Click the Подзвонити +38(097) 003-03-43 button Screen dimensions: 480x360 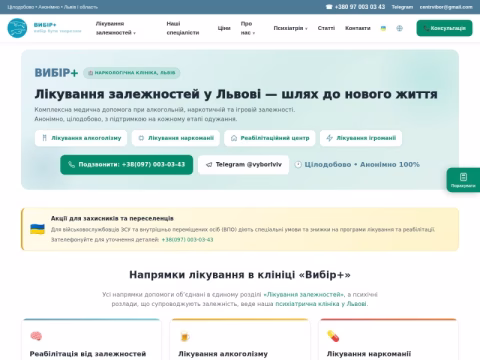[127, 165]
